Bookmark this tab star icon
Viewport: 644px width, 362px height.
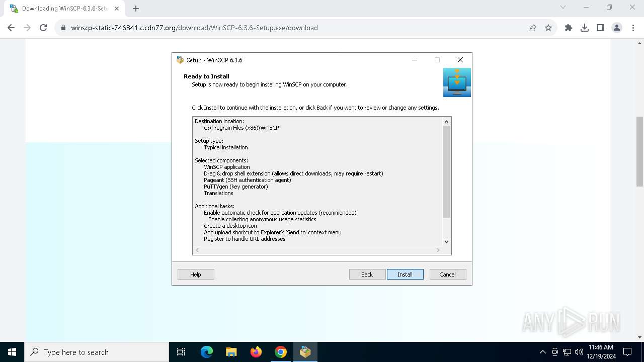548,28
